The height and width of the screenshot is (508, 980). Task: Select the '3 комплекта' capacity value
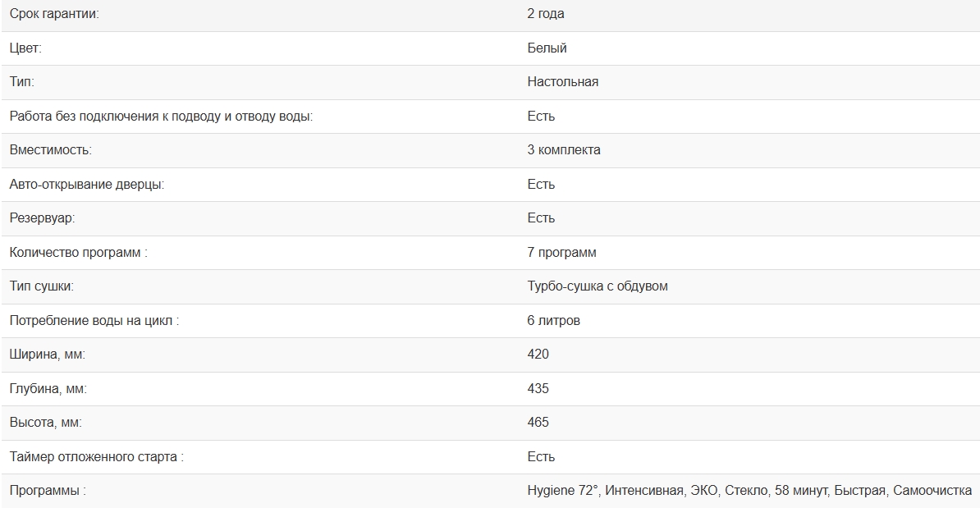click(564, 150)
